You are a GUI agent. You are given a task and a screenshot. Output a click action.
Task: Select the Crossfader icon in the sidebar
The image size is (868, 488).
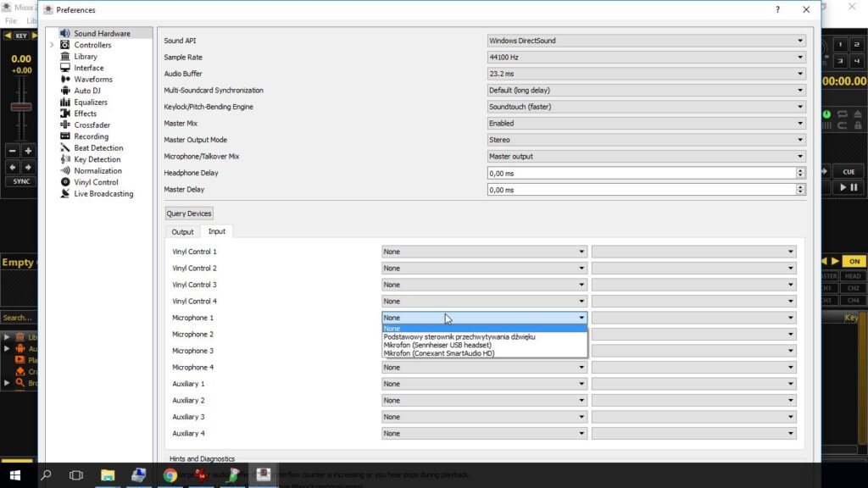coord(65,125)
